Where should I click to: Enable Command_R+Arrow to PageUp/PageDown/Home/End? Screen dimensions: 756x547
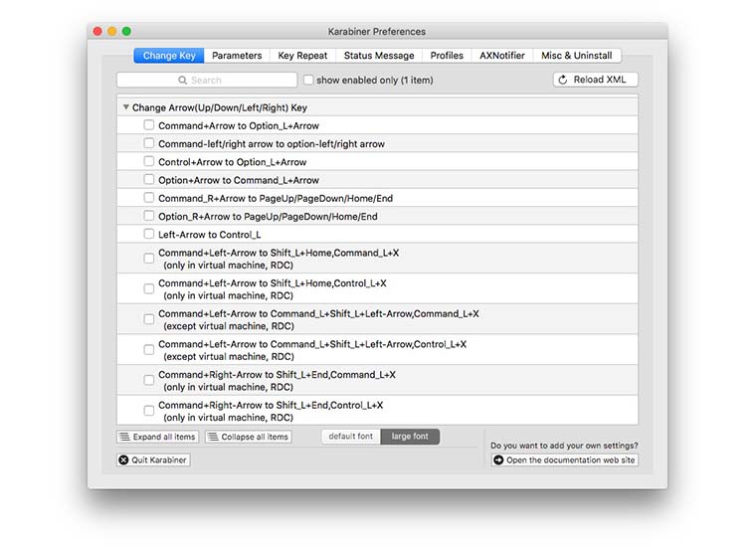tap(149, 198)
